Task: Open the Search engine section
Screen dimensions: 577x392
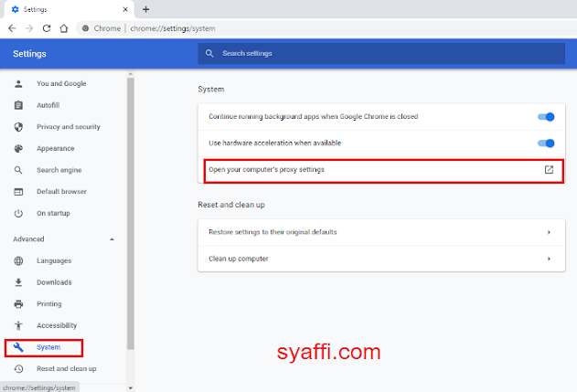Action: click(59, 170)
